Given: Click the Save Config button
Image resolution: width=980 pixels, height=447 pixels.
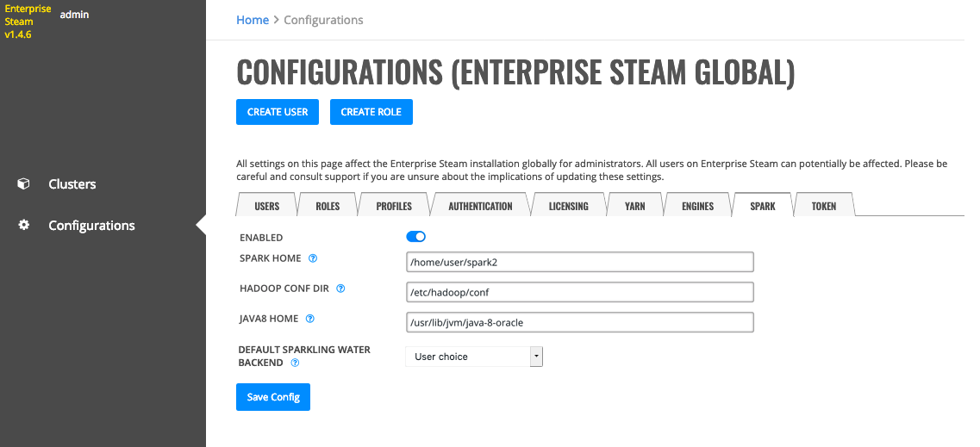Looking at the screenshot, I should 273,397.
